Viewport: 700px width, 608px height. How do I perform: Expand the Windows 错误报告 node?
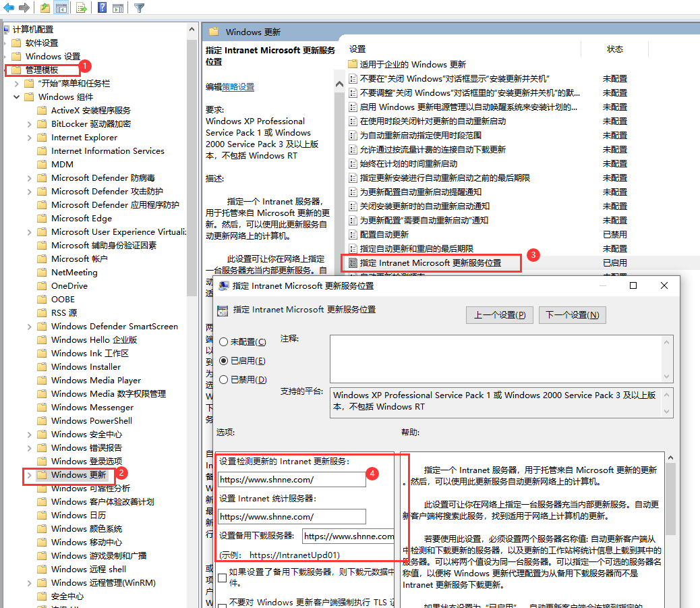point(30,448)
